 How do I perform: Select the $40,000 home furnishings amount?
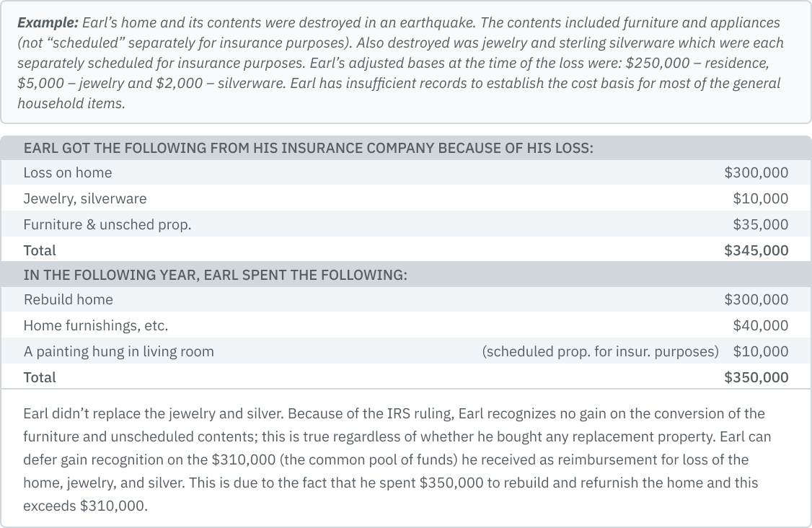[760, 325]
